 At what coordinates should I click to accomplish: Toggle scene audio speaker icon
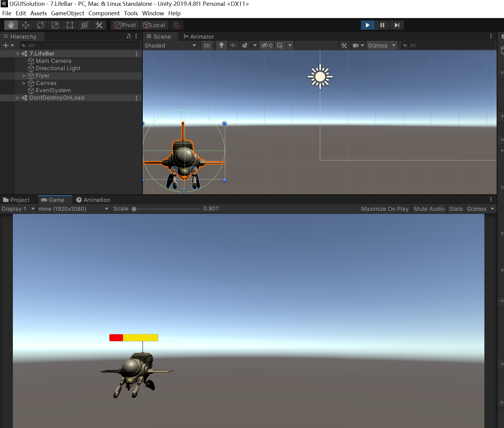click(233, 46)
